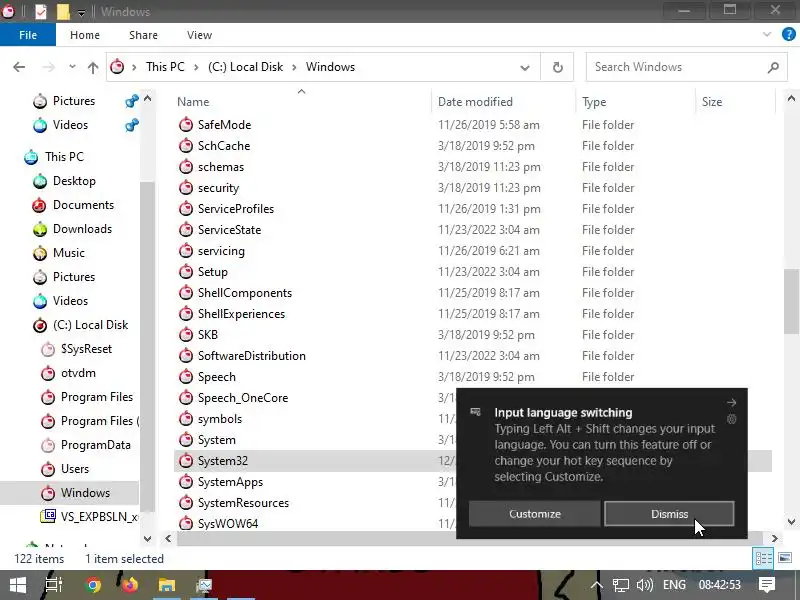
Task: Sort by the Name column header
Action: pos(193,102)
